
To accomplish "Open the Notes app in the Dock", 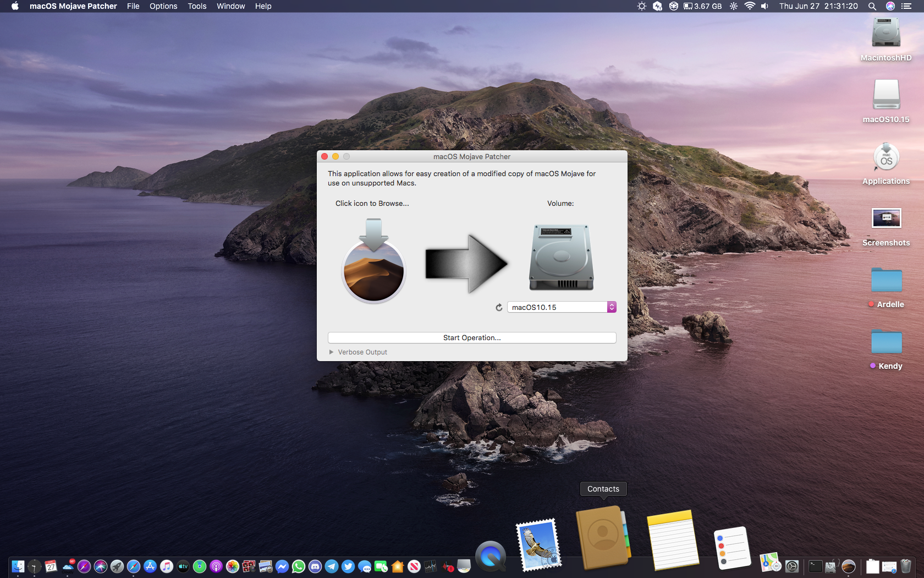I will click(x=673, y=540).
